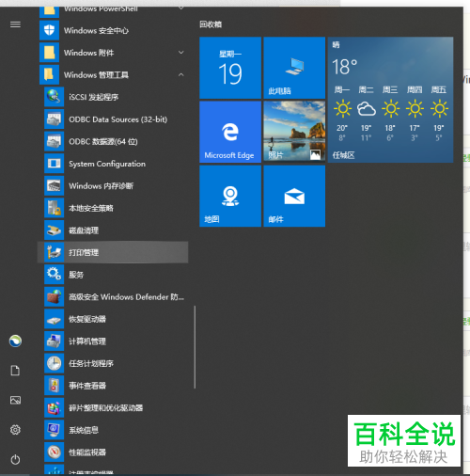Image resolution: width=470 pixels, height=476 pixels.
Task: Select the System Configuration label
Action: click(107, 164)
